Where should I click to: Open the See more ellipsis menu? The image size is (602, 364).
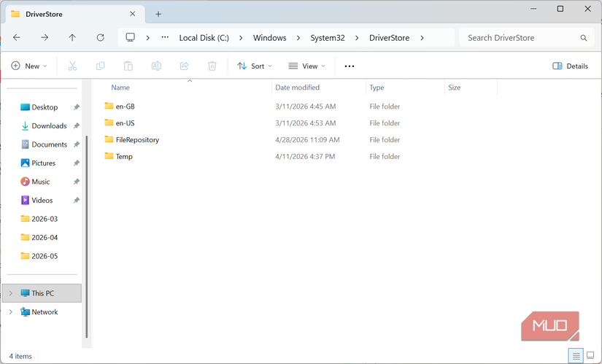coord(350,66)
